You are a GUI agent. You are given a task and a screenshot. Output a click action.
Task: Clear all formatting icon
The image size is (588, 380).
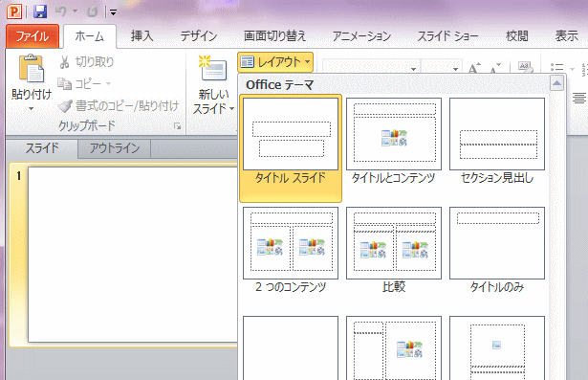coord(525,68)
